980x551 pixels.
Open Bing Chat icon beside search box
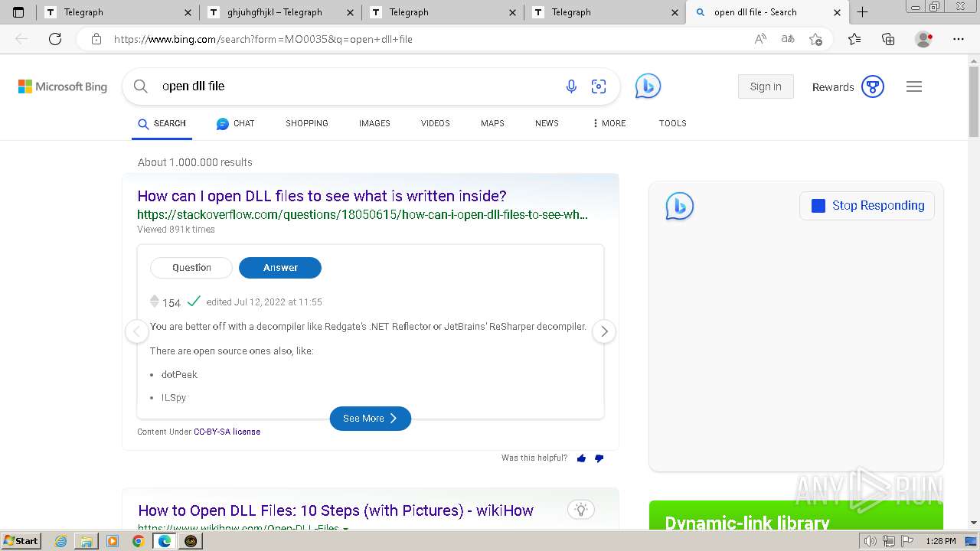(x=648, y=86)
